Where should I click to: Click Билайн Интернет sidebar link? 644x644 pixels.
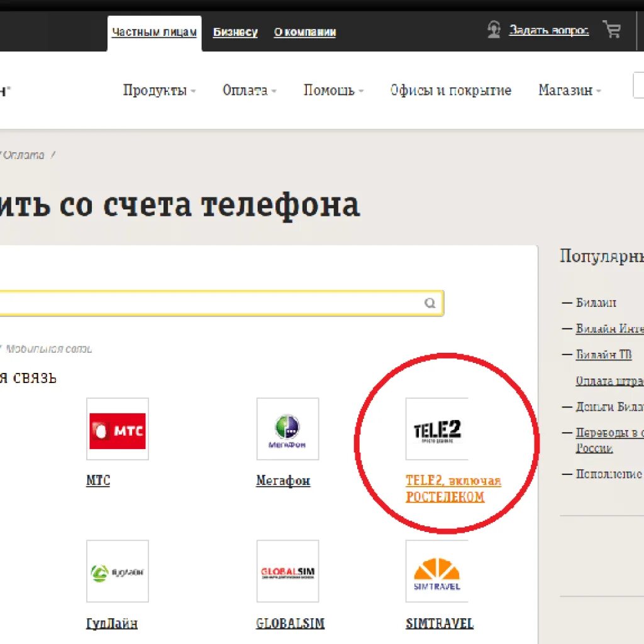coord(609,328)
